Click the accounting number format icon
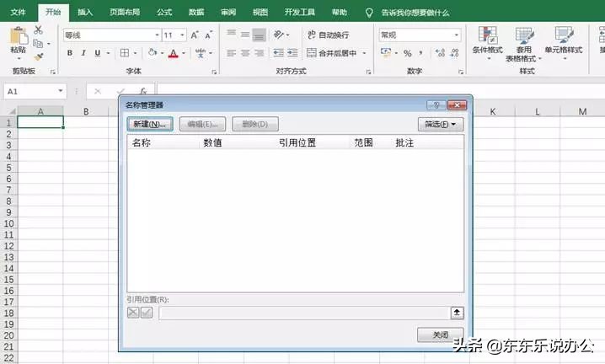 click(x=385, y=52)
